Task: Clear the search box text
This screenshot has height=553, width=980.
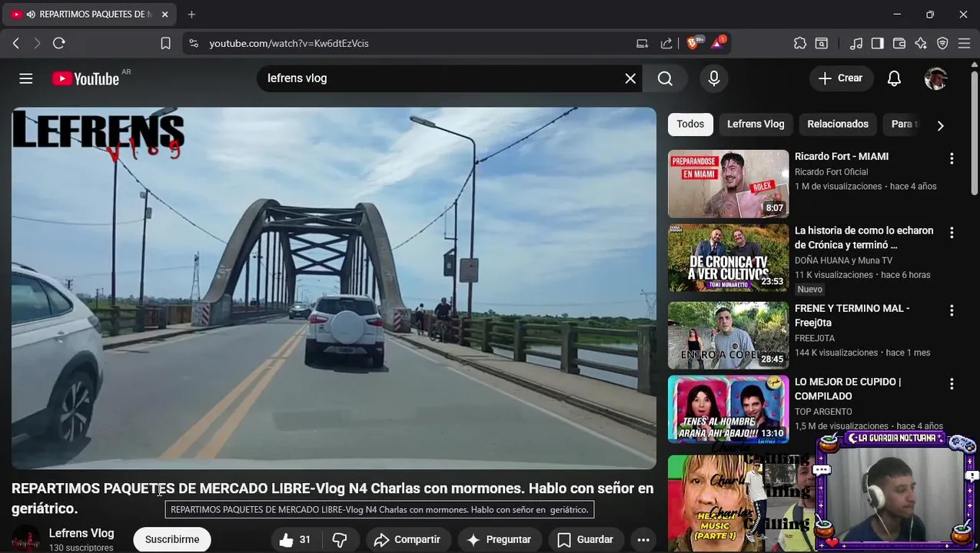Action: pyautogui.click(x=630, y=78)
